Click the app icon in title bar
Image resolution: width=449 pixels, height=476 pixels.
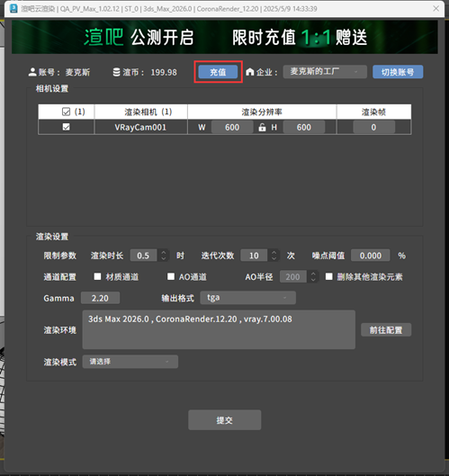(x=14, y=8)
